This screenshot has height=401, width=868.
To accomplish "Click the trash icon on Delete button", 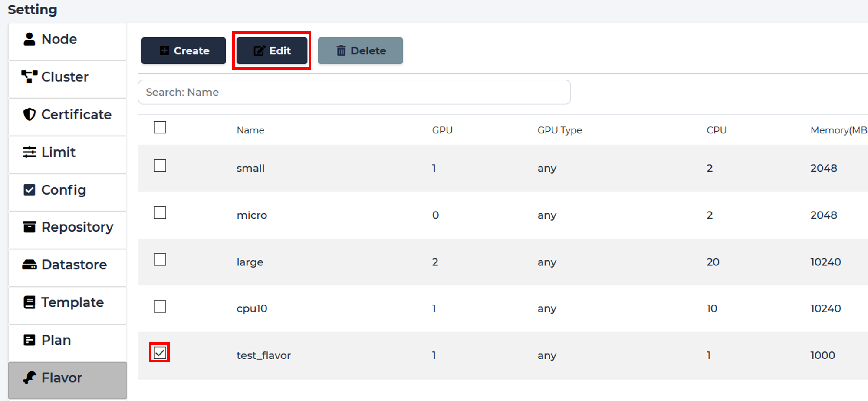I will (x=341, y=51).
